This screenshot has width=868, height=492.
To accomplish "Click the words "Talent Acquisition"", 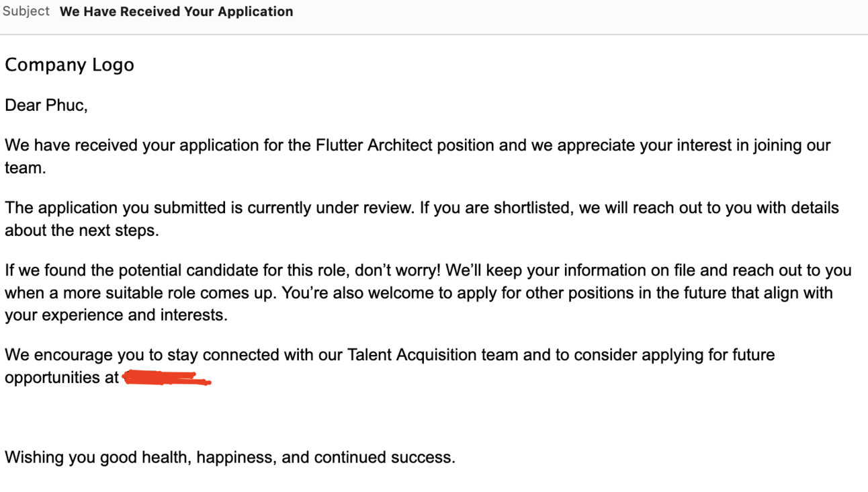I will click(413, 355).
